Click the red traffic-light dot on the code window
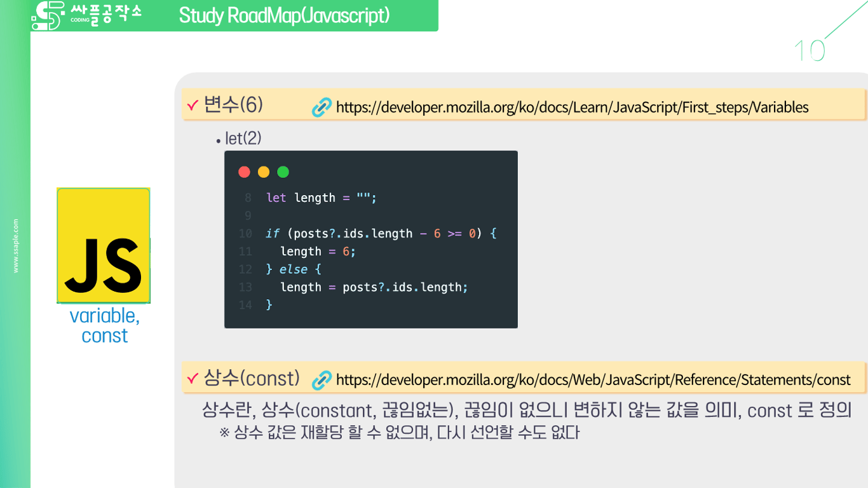 click(x=244, y=172)
